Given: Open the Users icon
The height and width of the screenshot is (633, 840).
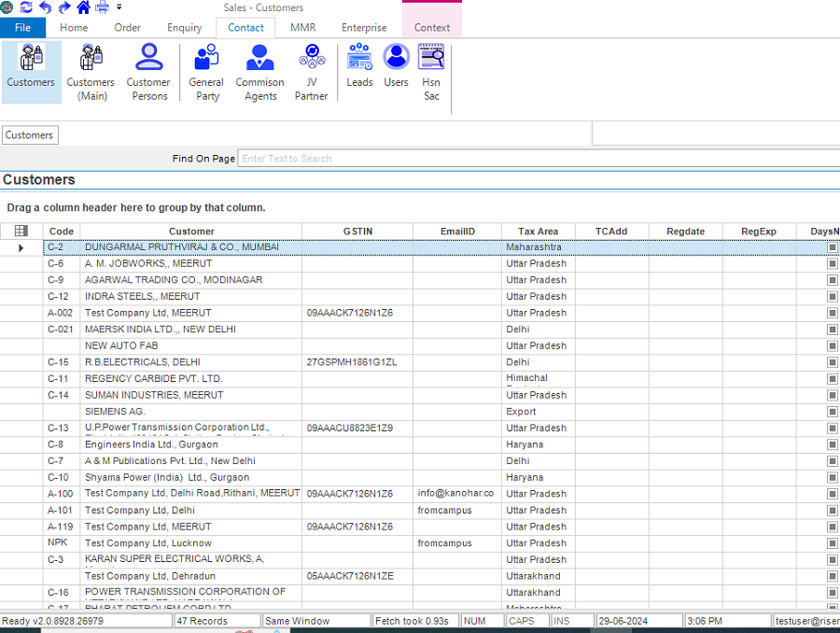Looking at the screenshot, I should 397,65.
